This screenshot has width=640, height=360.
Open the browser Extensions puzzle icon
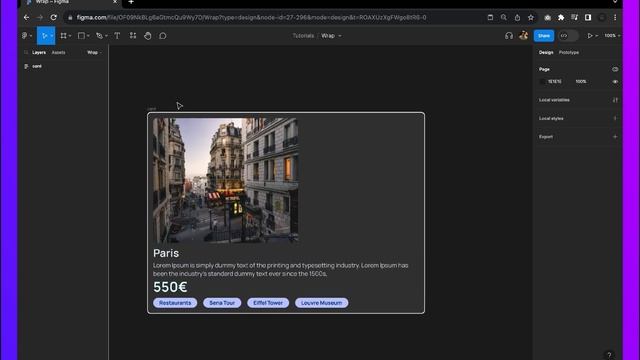tap(561, 18)
